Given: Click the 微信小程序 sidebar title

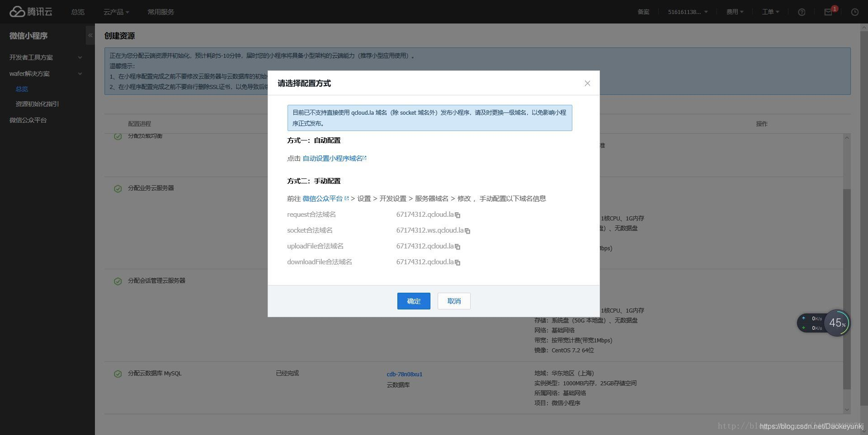Looking at the screenshot, I should click(x=28, y=36).
